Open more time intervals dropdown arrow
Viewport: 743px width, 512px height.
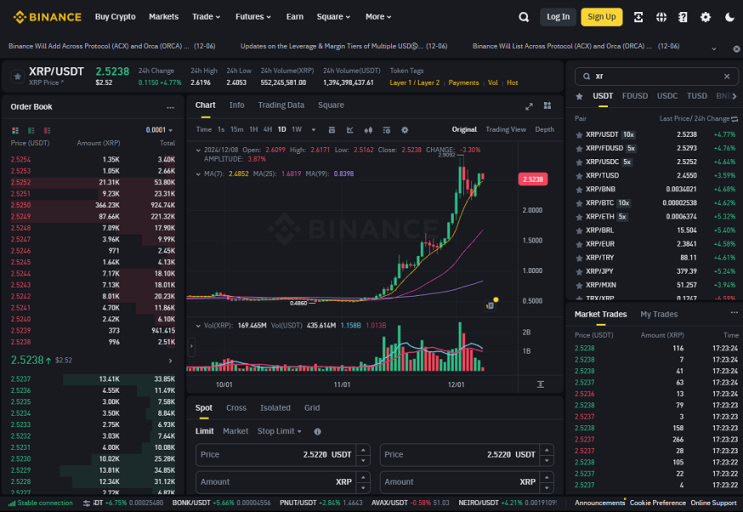(313, 130)
